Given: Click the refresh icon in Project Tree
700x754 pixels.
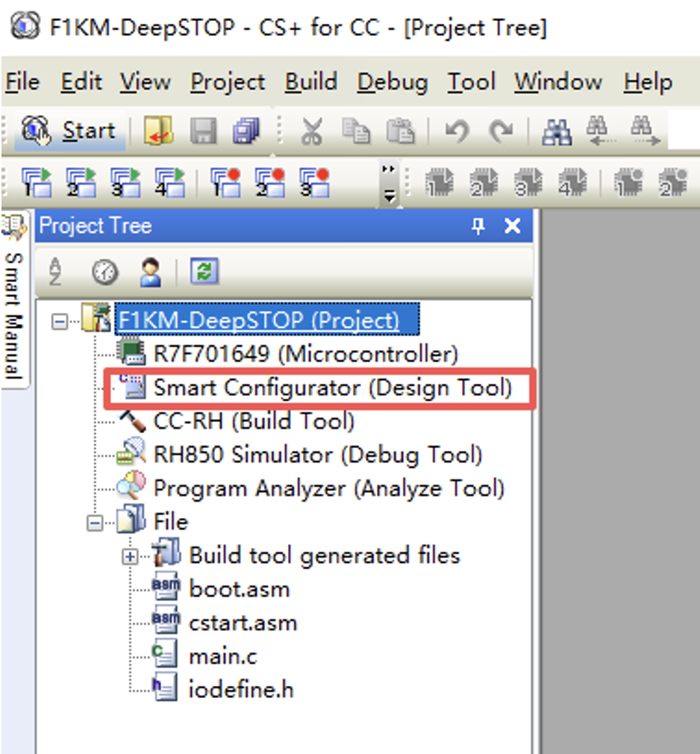Looking at the screenshot, I should click(204, 272).
